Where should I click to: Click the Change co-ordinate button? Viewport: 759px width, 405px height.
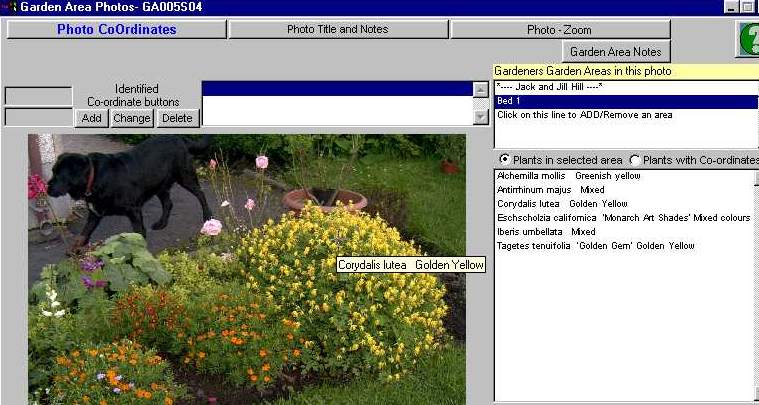tap(132, 118)
